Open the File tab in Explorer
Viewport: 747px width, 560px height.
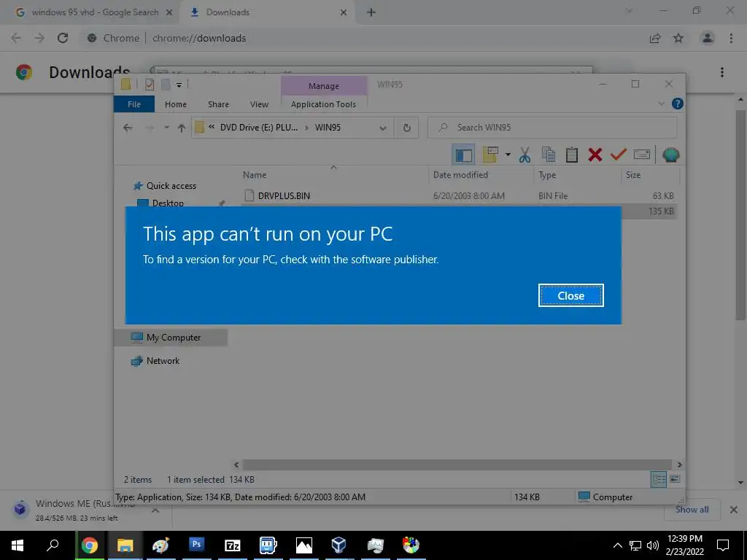coord(134,104)
